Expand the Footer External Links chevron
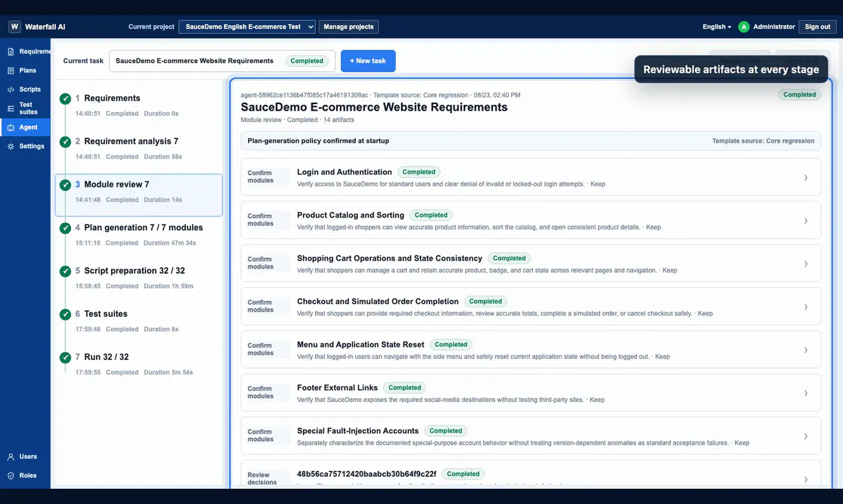The height and width of the screenshot is (504, 843). 806,393
